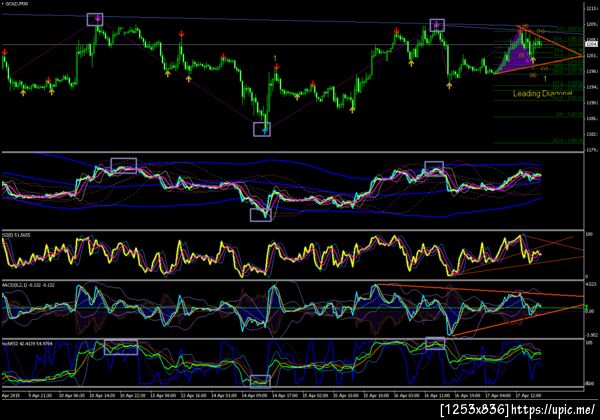This screenshot has height=420, width=600.
Task: Click the '14 Apr 09:00' time axis label
Action: click(x=254, y=396)
